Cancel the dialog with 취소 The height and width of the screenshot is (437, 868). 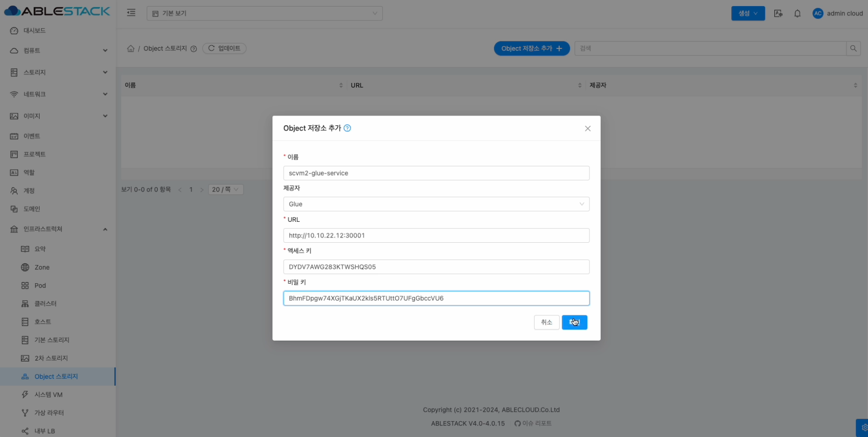pyautogui.click(x=547, y=322)
